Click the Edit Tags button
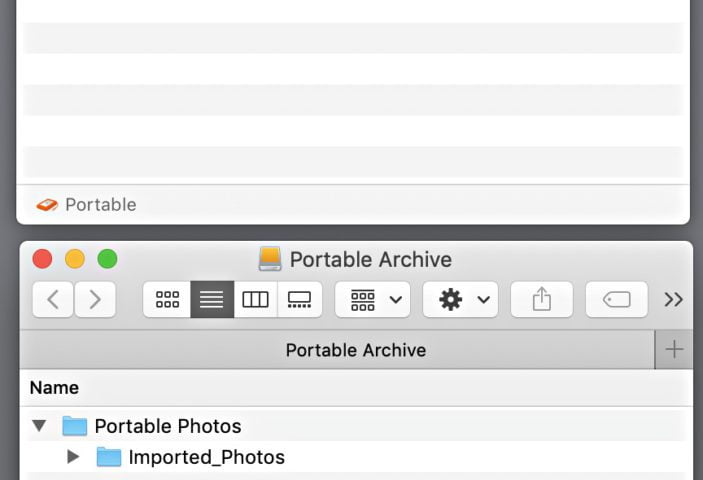 616,299
